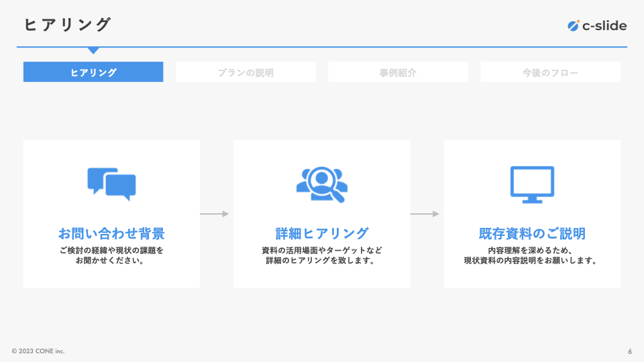Select the highlighted ヒアリング tab
The image size is (644, 362).
click(93, 72)
